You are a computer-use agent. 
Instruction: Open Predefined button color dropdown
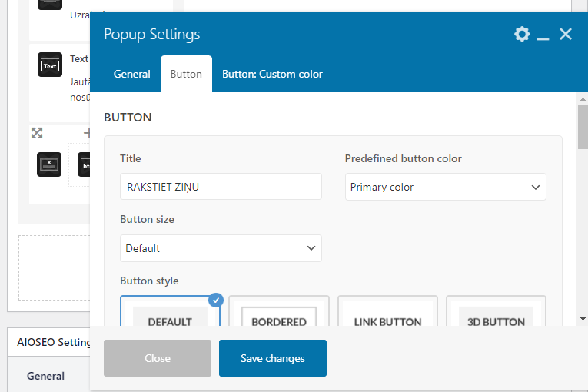(x=445, y=187)
